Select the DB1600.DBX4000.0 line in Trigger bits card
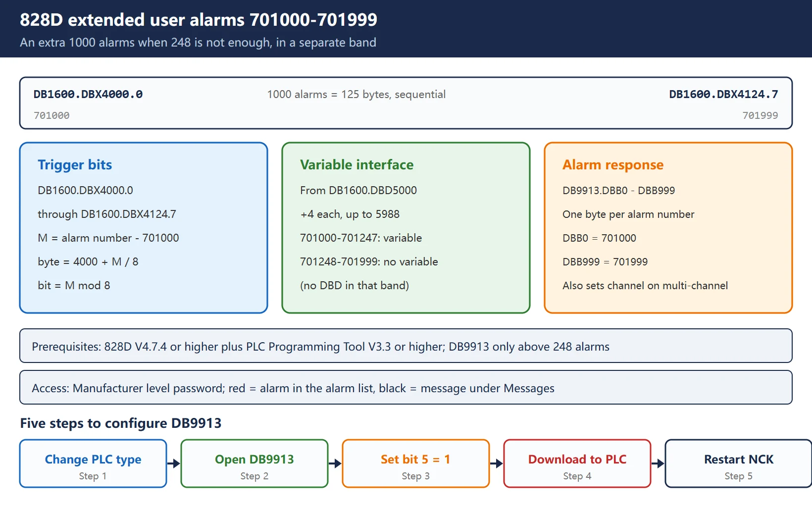 click(85, 190)
